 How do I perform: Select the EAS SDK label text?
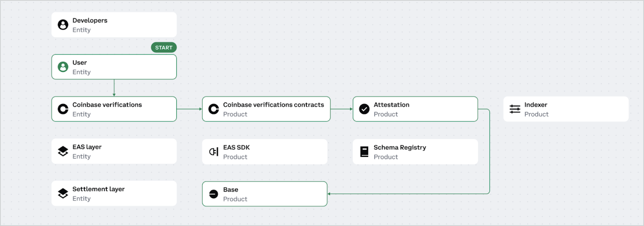coord(236,148)
